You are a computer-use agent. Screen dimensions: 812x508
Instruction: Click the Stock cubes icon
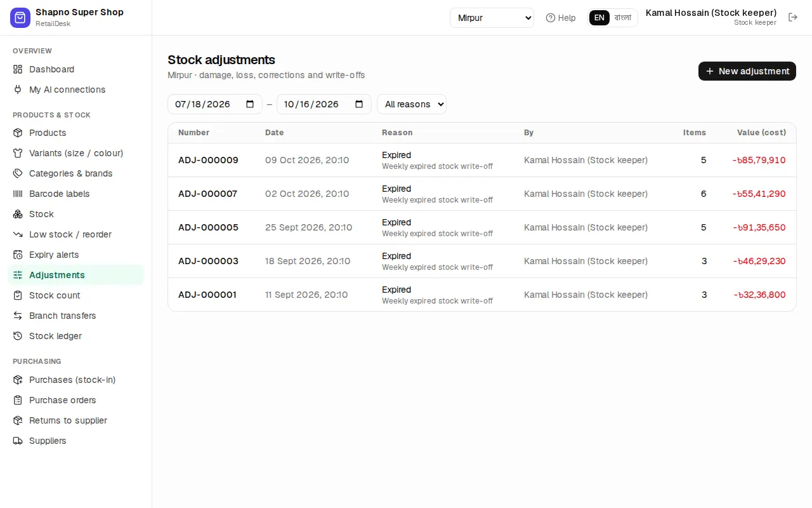pyautogui.click(x=18, y=214)
